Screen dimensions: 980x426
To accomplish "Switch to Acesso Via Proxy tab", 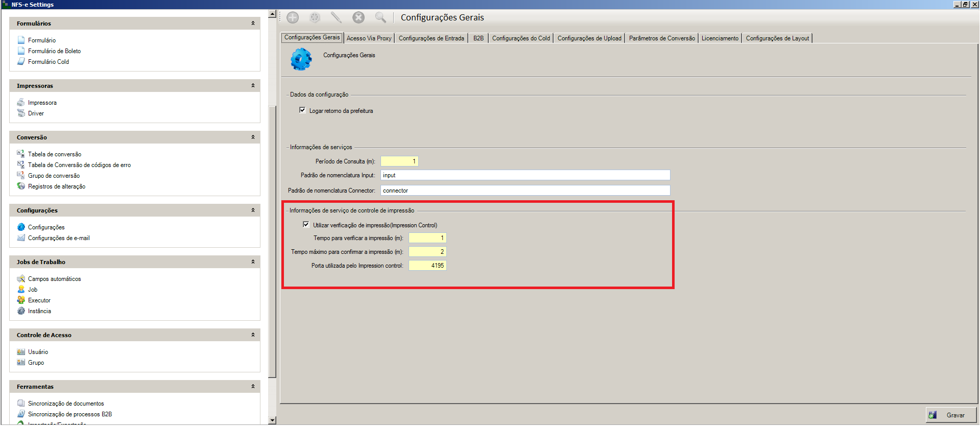I will click(369, 38).
